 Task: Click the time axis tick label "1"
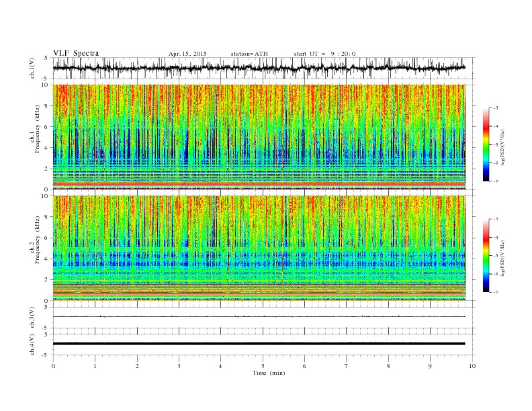[x=95, y=366]
